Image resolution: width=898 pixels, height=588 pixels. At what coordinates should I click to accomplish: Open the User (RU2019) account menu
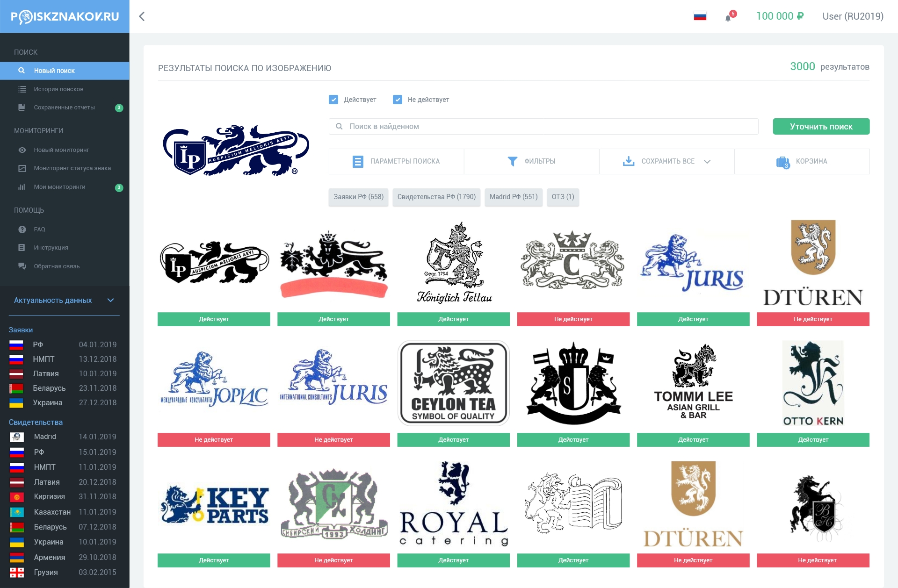point(853,16)
